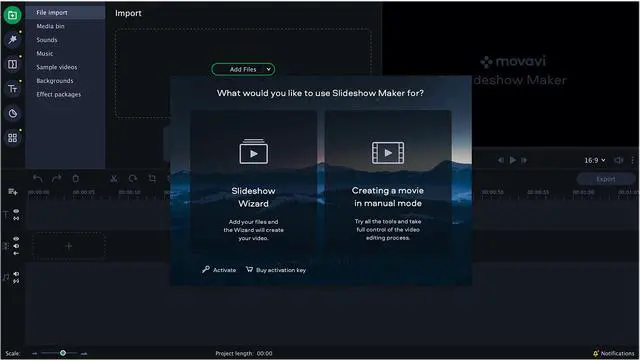The width and height of the screenshot is (640, 361).
Task: Click the Rotate icon in timeline toolbar
Action: tap(133, 178)
